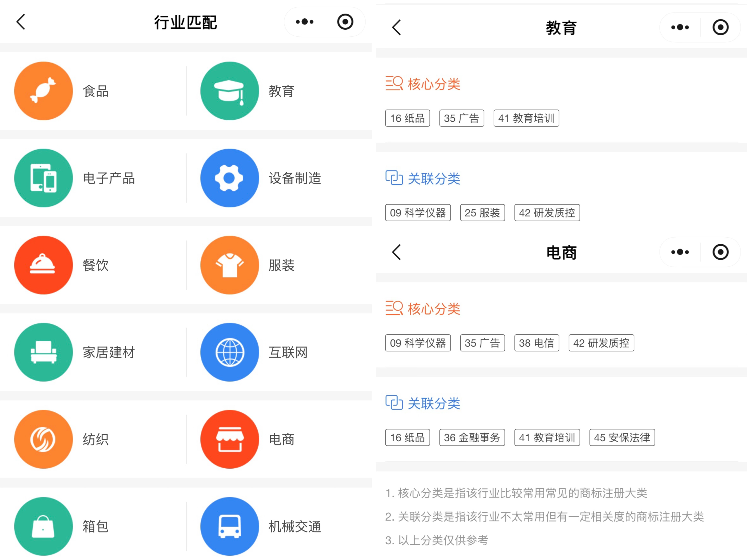Choose the 38 电信 tag
This screenshot has height=560, width=747.
click(x=537, y=343)
